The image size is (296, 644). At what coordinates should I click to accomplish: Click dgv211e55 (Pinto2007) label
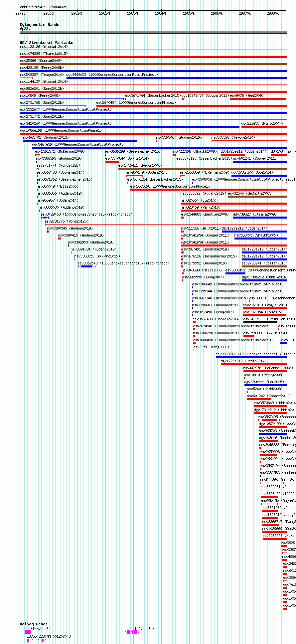[x=262, y=123]
